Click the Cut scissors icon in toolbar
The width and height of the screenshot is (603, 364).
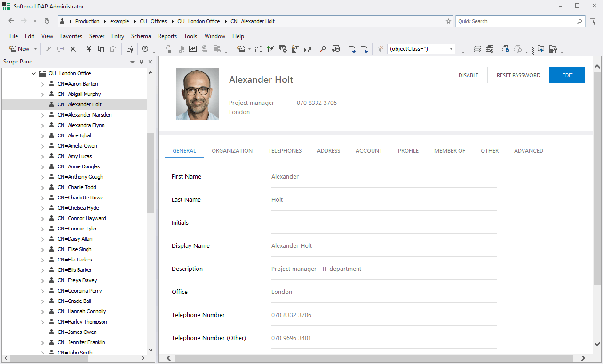point(88,49)
